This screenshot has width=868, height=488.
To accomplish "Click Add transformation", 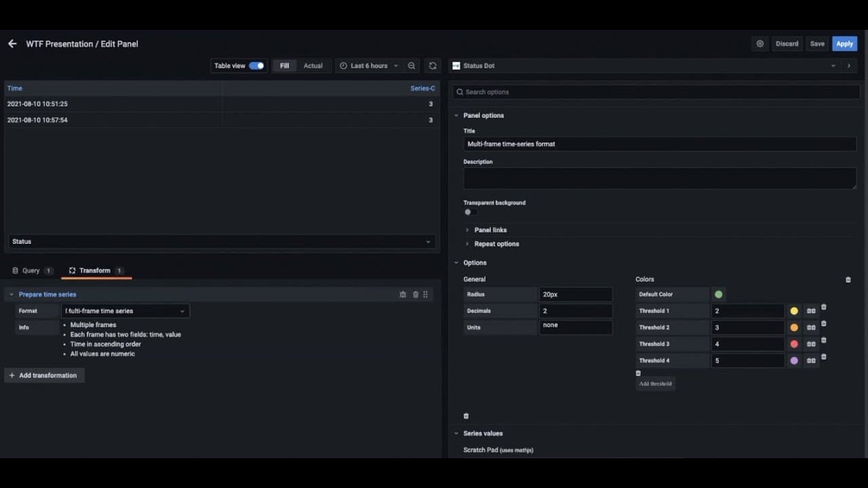I will (44, 375).
